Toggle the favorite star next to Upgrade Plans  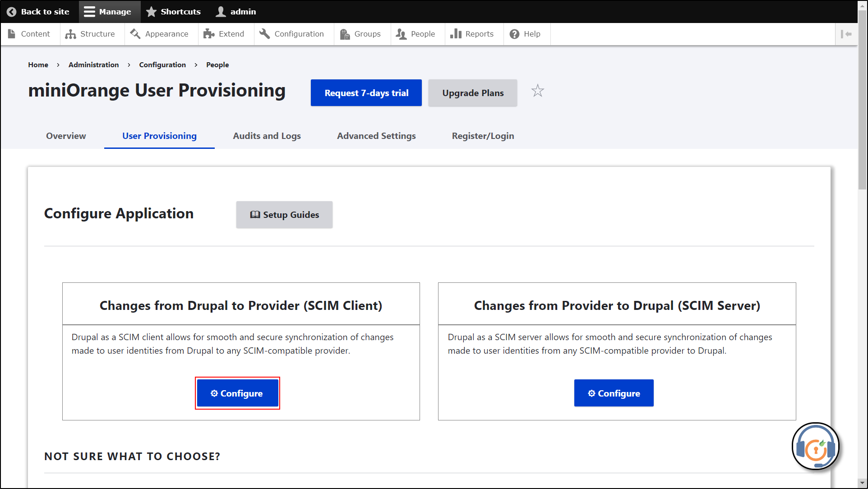[537, 91]
